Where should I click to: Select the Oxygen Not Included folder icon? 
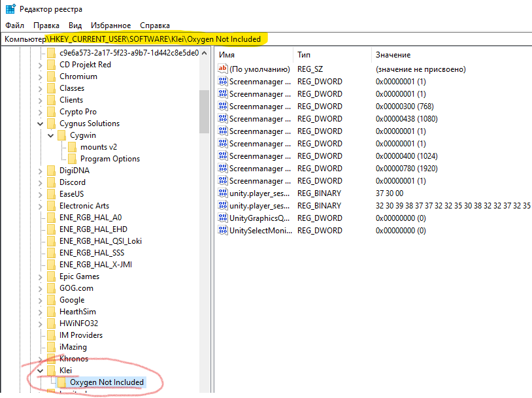tap(61, 382)
